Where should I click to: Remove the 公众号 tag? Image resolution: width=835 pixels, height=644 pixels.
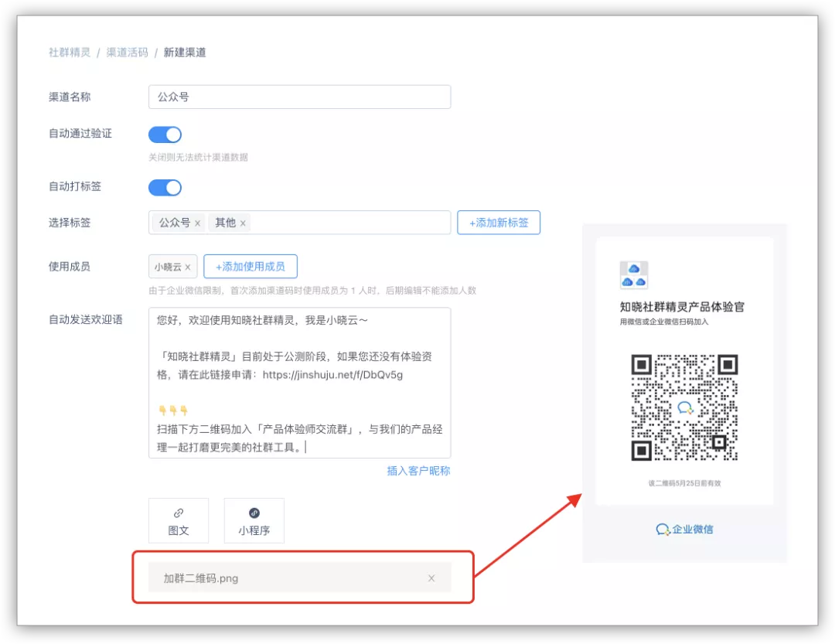pos(198,223)
